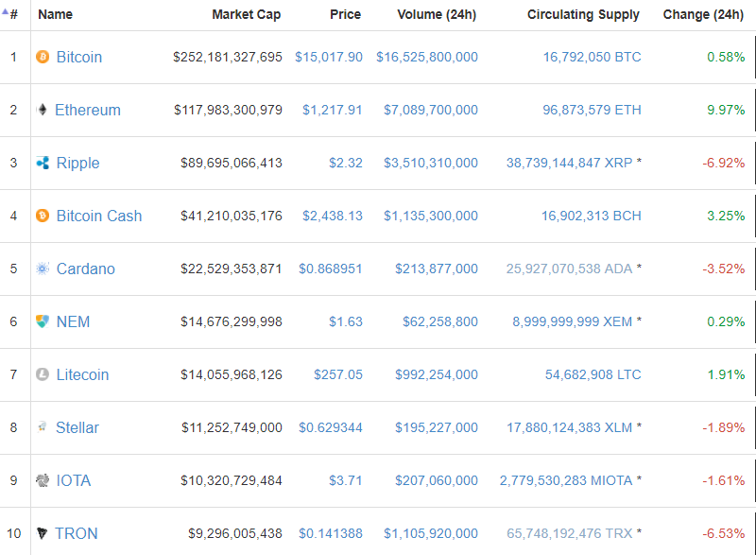Open Ethereum volume $7,089,700,000
This screenshot has width=756, height=555.
point(431,110)
